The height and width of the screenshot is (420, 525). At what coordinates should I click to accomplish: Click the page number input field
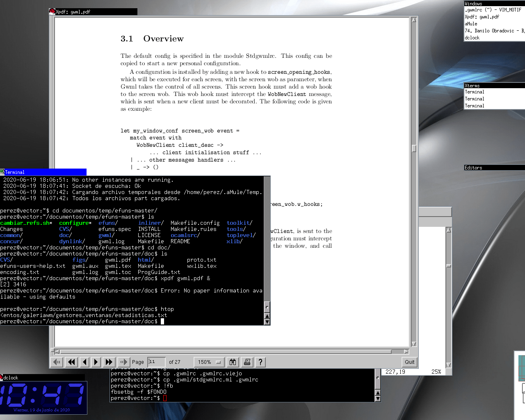(x=157, y=362)
